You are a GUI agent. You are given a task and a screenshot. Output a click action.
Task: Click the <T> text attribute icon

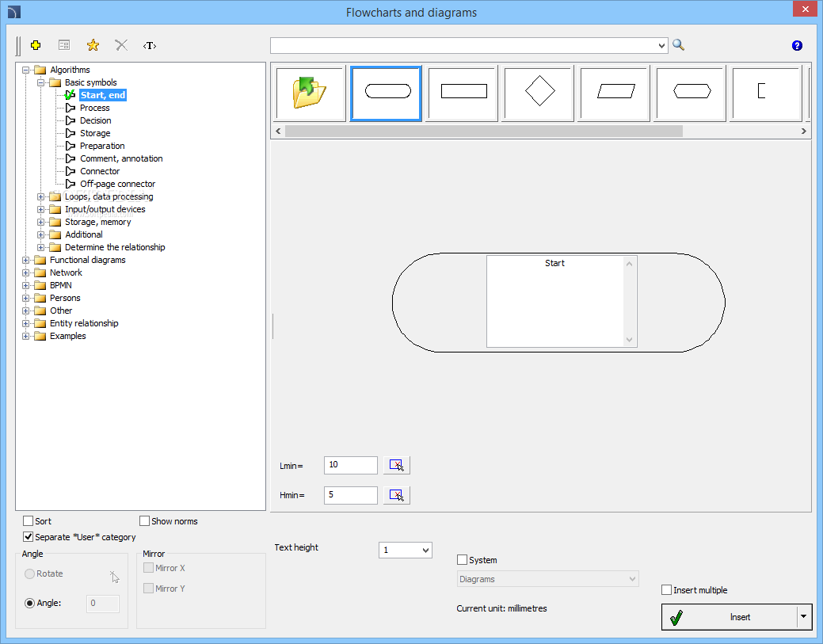(150, 46)
